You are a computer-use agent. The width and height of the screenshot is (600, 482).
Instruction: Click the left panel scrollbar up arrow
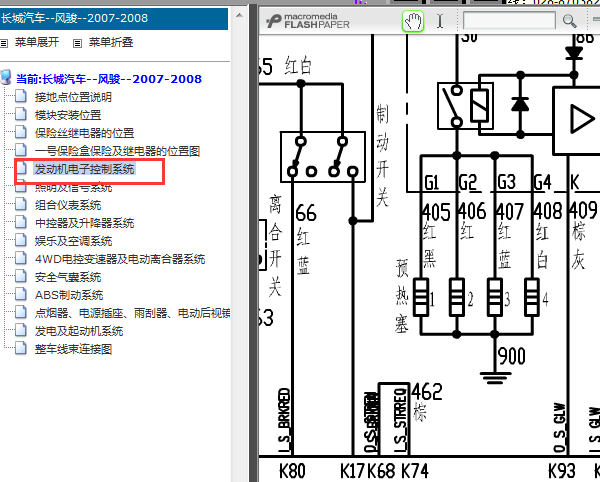(x=239, y=16)
